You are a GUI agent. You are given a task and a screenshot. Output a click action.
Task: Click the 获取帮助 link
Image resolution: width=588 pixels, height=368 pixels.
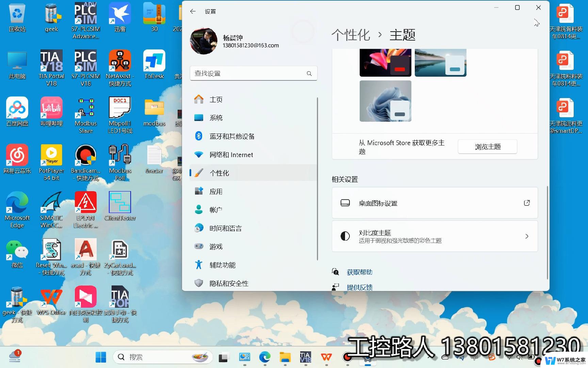pyautogui.click(x=359, y=272)
